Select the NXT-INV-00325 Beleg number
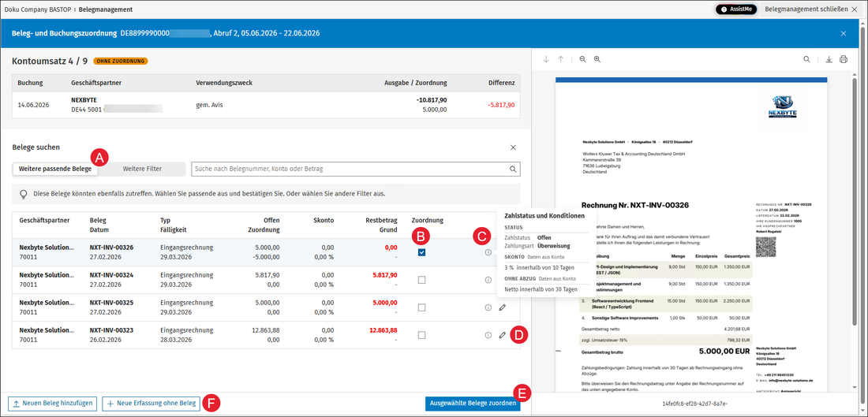 pos(113,303)
